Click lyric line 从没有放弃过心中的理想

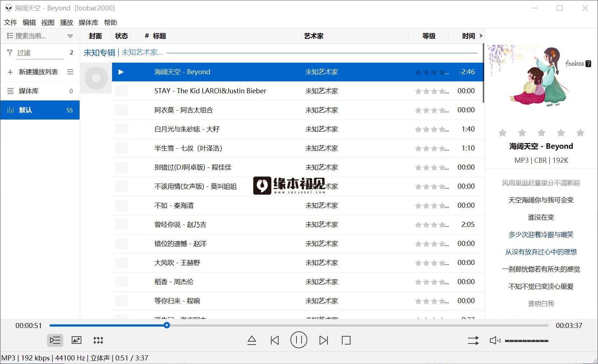coord(541,252)
